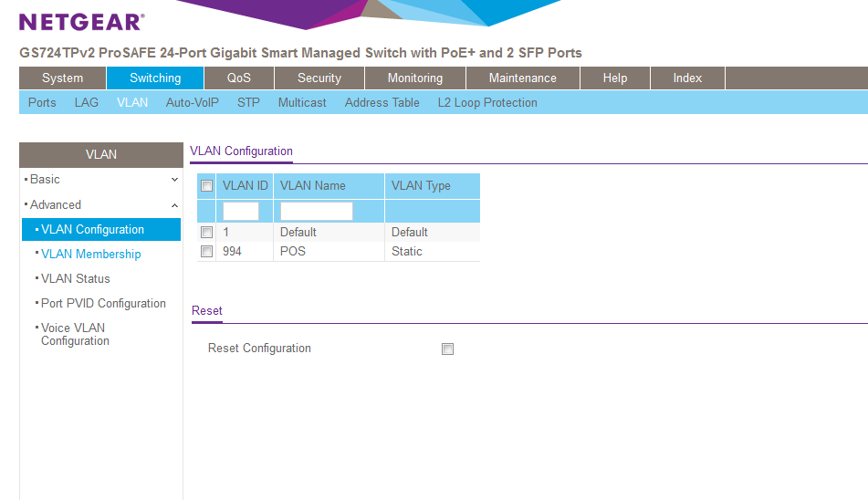
Task: Open Voice VLAN Configuration in sidebar
Action: [x=75, y=335]
